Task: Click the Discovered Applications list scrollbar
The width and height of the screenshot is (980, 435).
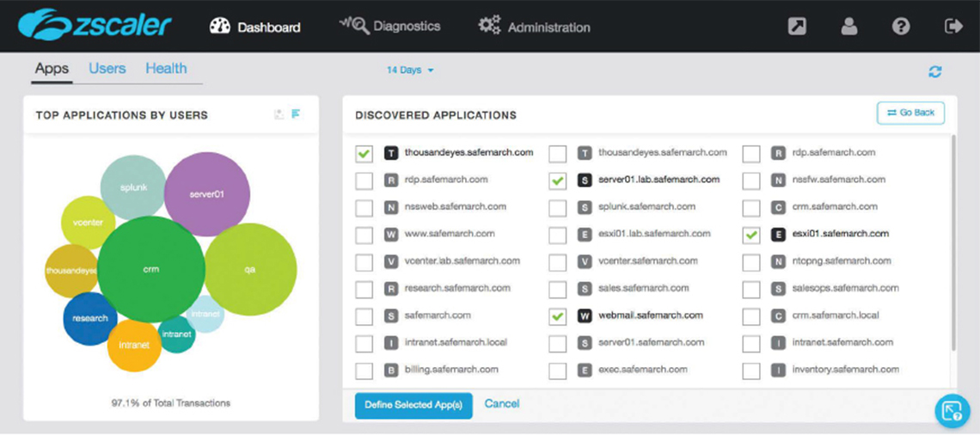Action: [x=952, y=242]
